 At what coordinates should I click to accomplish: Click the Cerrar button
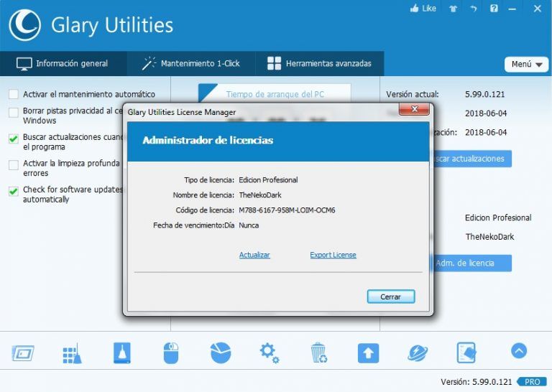click(391, 297)
